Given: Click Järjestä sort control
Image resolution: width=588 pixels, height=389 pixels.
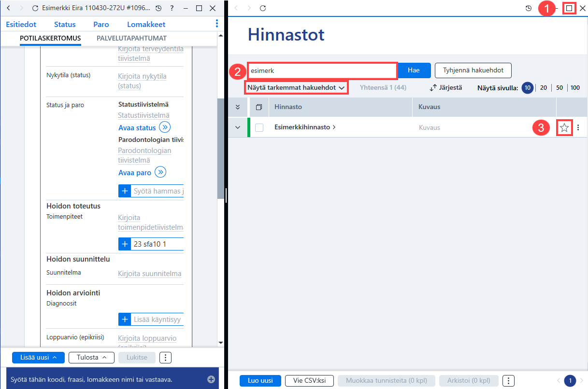Looking at the screenshot, I should click(445, 88).
